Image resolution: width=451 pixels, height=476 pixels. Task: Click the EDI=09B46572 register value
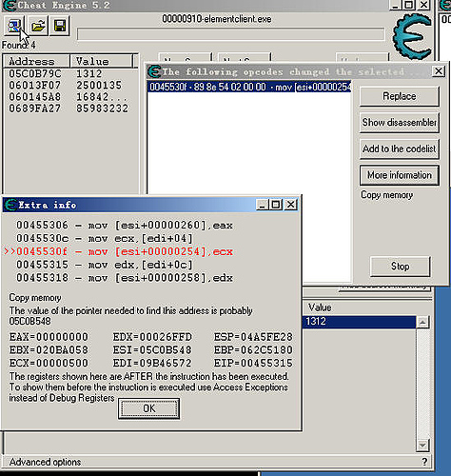pos(152,363)
